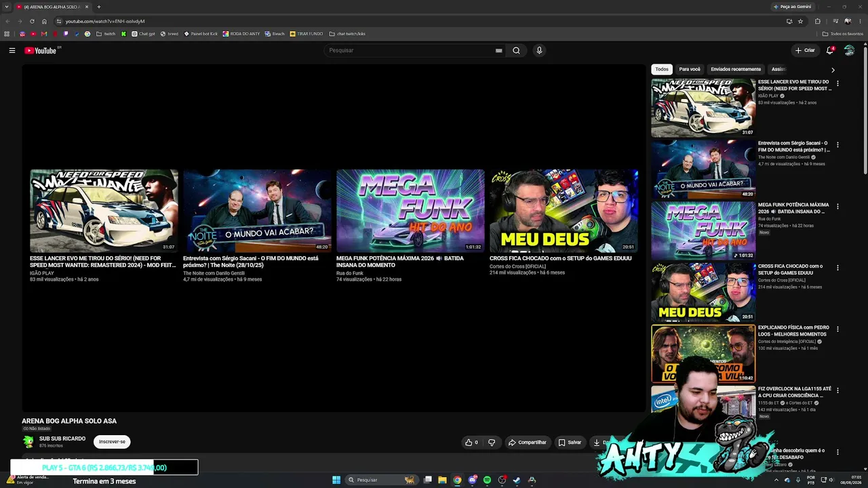
Task: Click the Peça ao Gemini button
Action: pyautogui.click(x=792, y=7)
